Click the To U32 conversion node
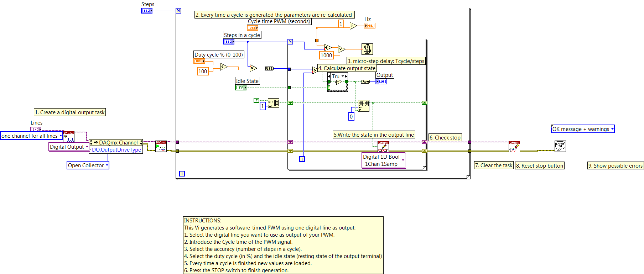Viewport: 644px width, 274px height. [x=269, y=68]
